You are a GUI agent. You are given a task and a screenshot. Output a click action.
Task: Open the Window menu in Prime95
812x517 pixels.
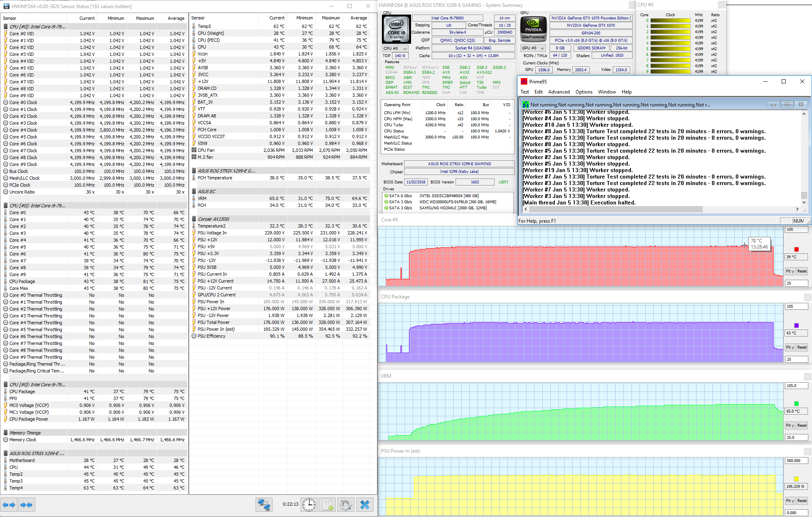pos(607,92)
